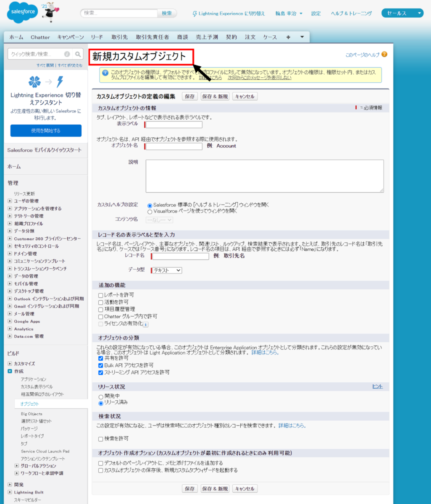
Task: Expand ユーザの管理 tree node
Action: tap(10, 201)
